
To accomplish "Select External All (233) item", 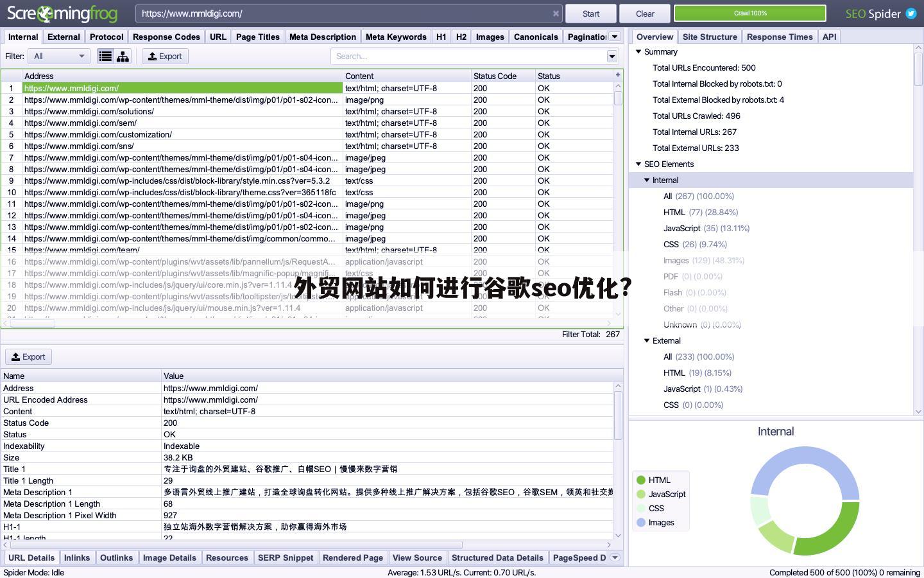I will pyautogui.click(x=699, y=356).
